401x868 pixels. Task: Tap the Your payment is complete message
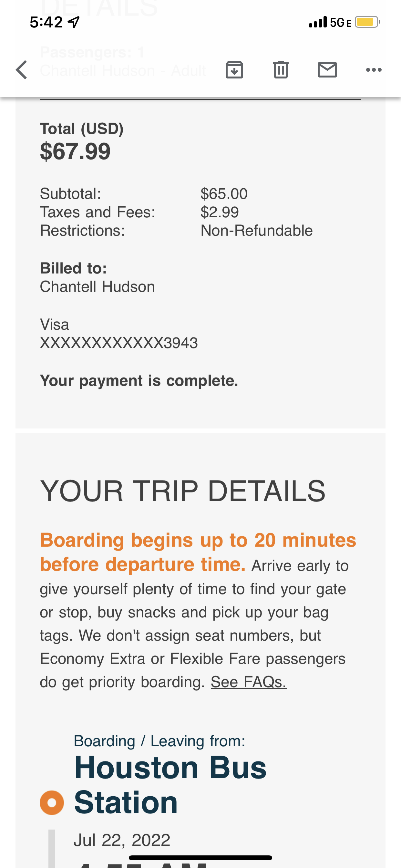139,380
